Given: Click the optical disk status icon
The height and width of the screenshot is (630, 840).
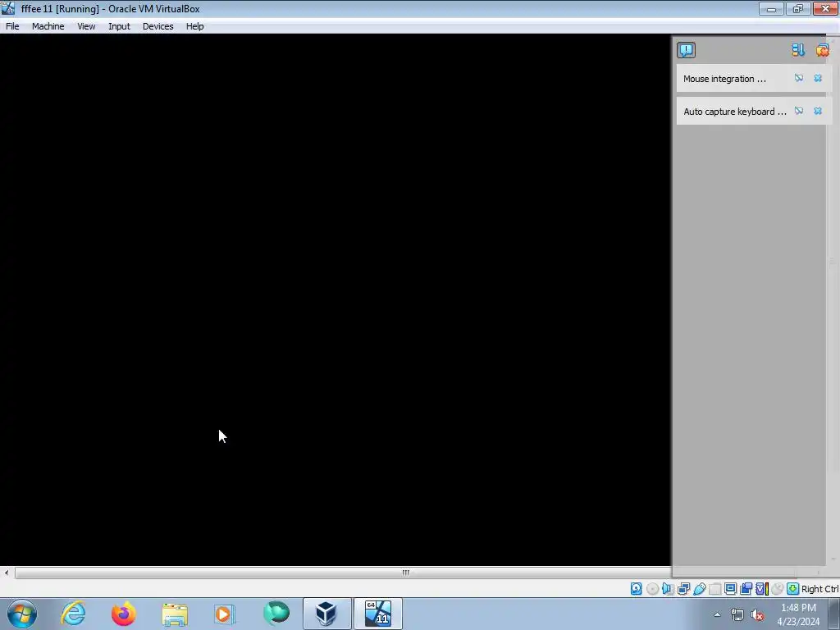Looking at the screenshot, I should pyautogui.click(x=652, y=589).
